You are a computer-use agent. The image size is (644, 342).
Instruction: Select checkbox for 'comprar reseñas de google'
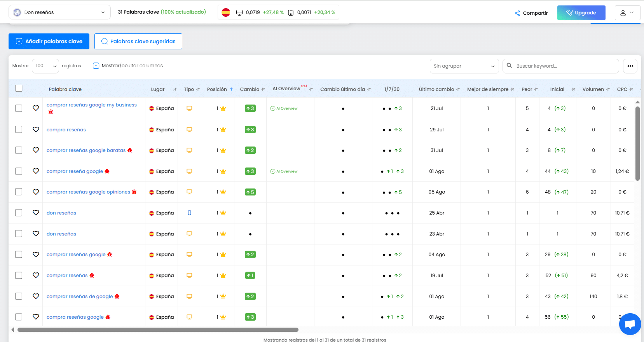19,296
